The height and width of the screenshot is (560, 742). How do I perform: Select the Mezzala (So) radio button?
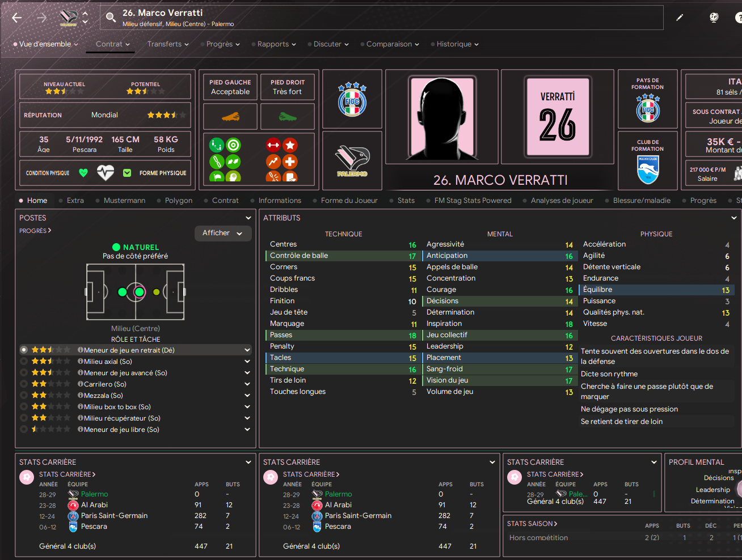(x=24, y=396)
